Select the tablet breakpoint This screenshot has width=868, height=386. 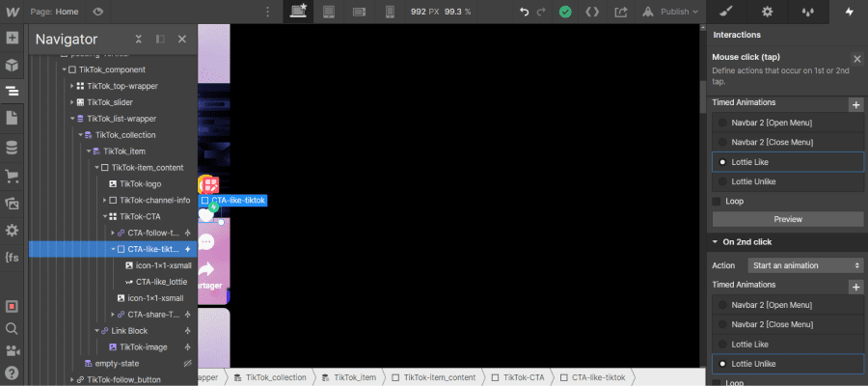[329, 12]
